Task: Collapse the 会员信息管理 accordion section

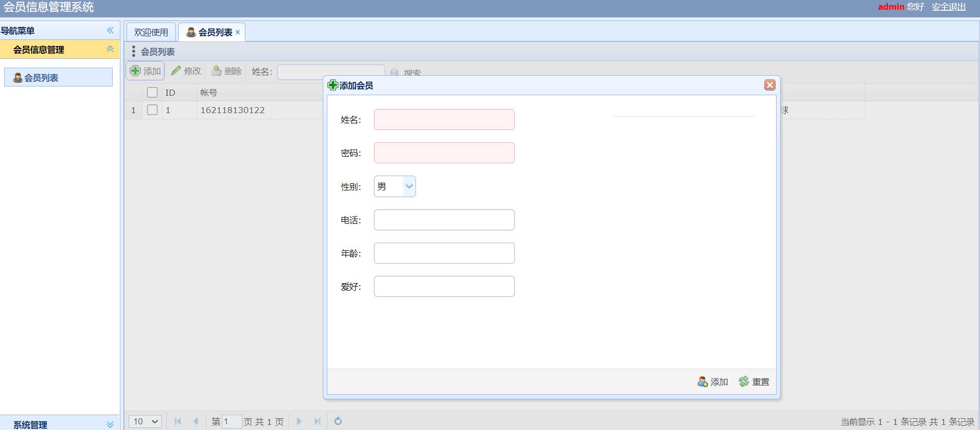Action: pos(110,49)
